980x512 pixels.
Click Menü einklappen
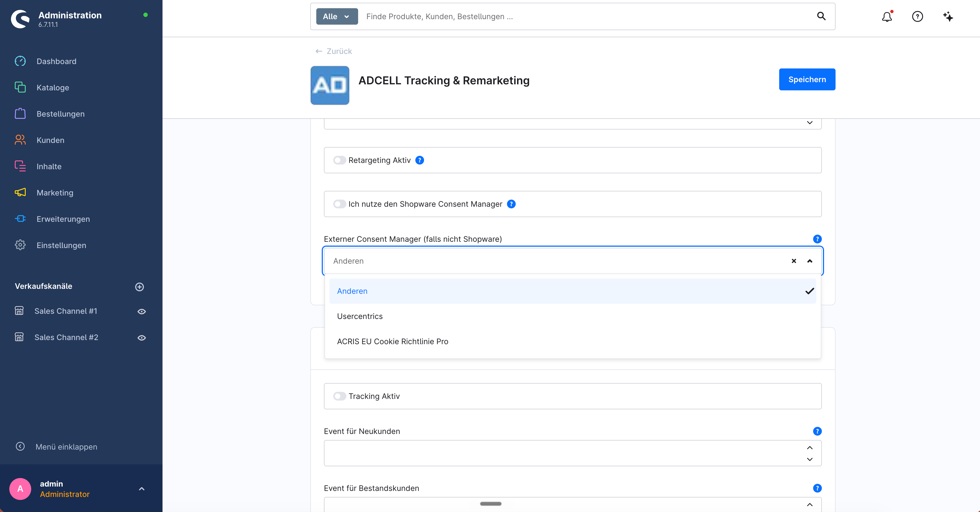(66, 447)
